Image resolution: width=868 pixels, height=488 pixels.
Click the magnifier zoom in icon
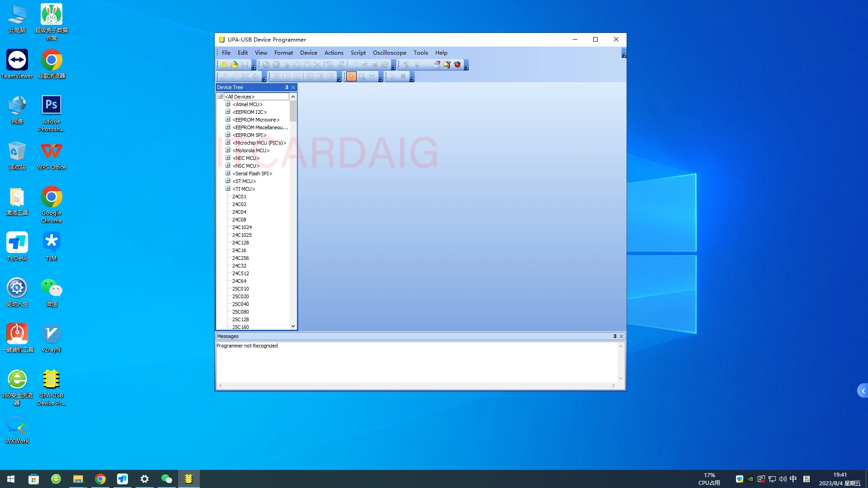(224, 76)
